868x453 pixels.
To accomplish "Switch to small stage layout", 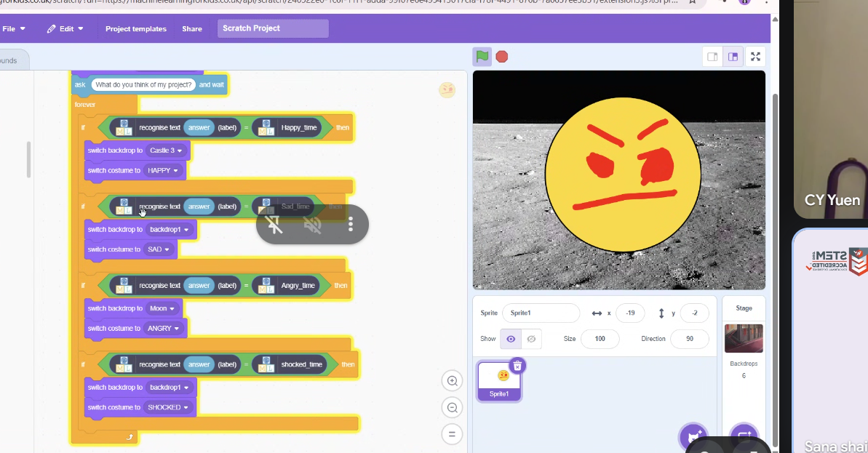I will [712, 57].
